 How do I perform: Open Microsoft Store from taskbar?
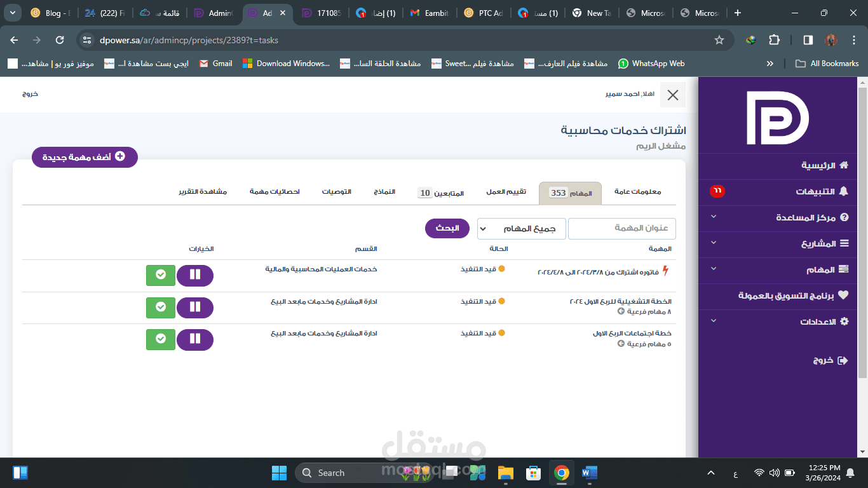(x=533, y=473)
